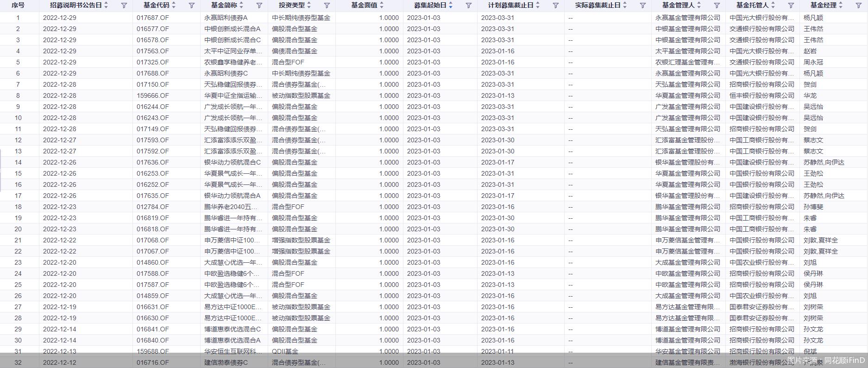Screen dimensions: 868x368
Task: Click fund name 中银创新成长混合C
Action: point(233,40)
